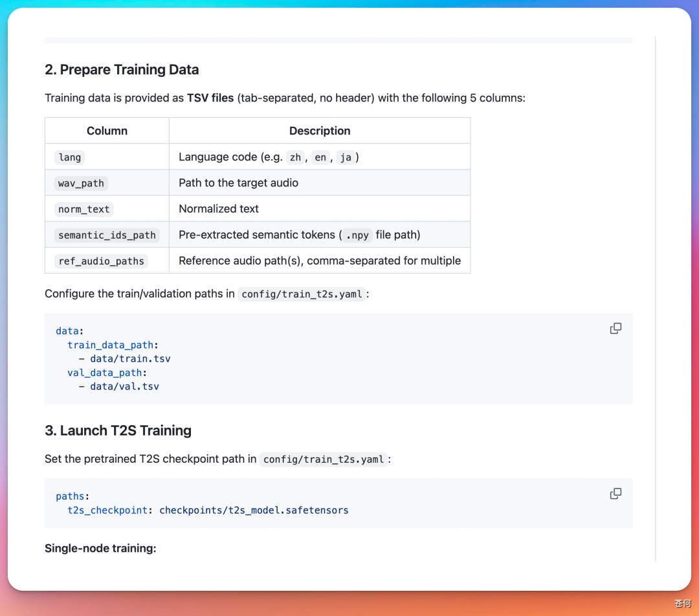699x616 pixels.
Task: Click the data/train.tsv line in code
Action: (x=125, y=359)
